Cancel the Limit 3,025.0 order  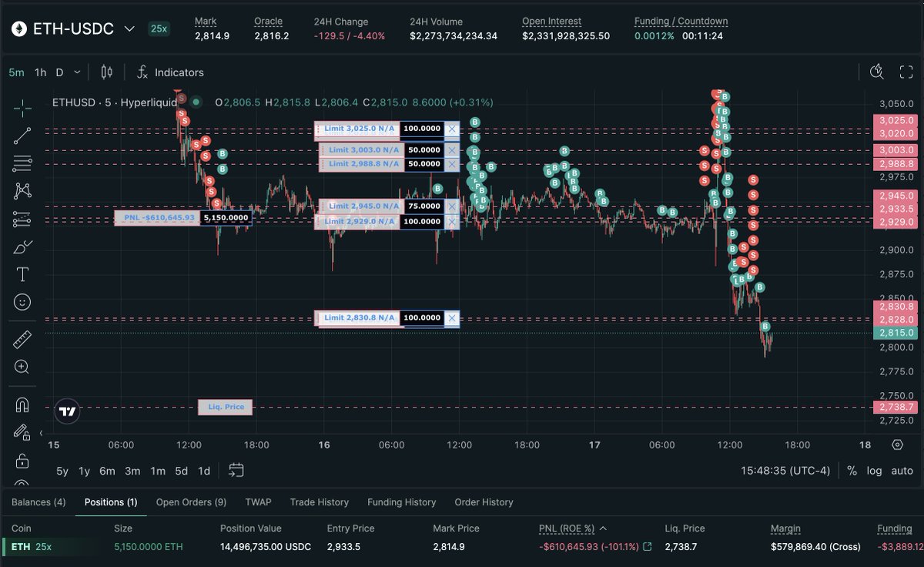click(452, 129)
